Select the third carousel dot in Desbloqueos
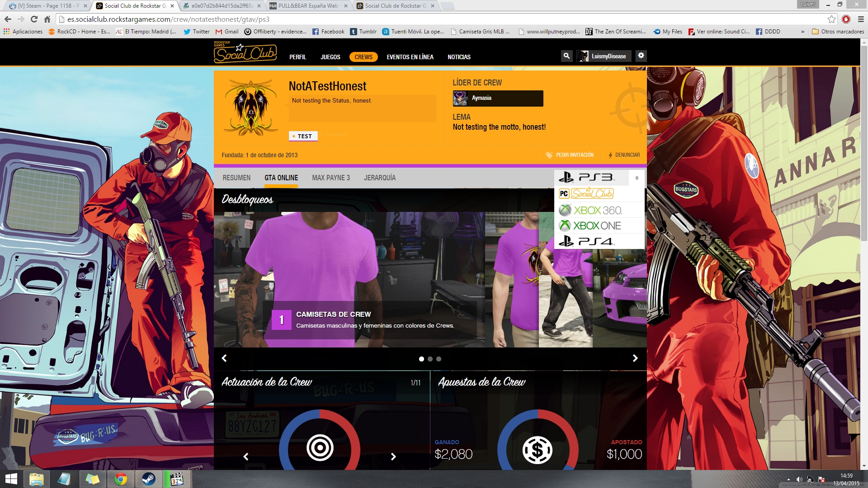Image resolution: width=868 pixels, height=488 pixels. pos(439,359)
